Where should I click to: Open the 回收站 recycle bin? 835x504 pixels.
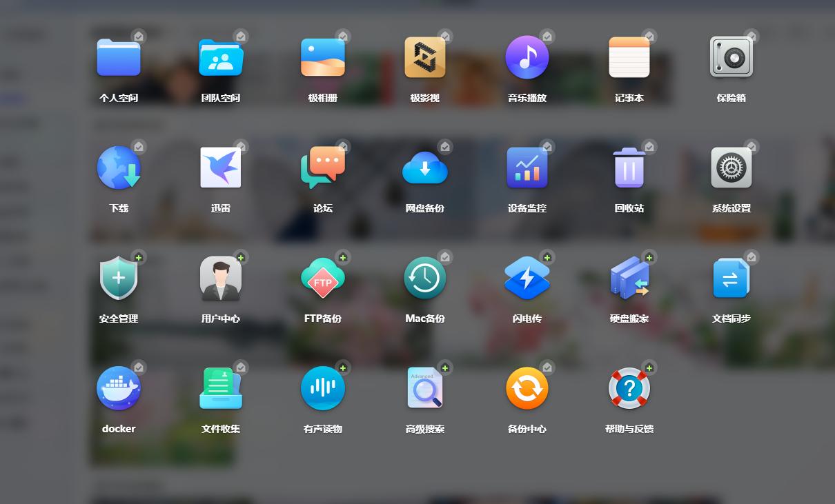pyautogui.click(x=629, y=168)
